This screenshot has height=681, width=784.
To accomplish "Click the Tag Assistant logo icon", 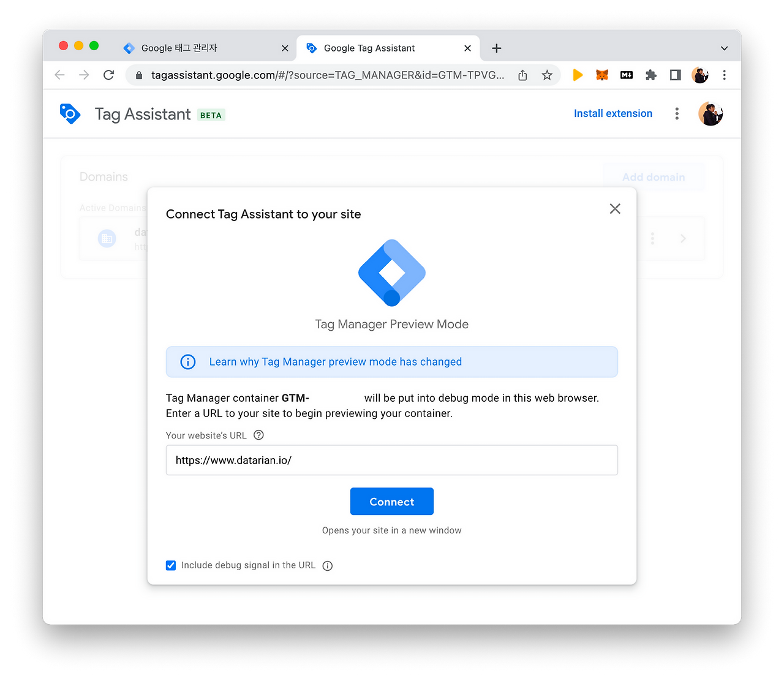I will (x=70, y=114).
